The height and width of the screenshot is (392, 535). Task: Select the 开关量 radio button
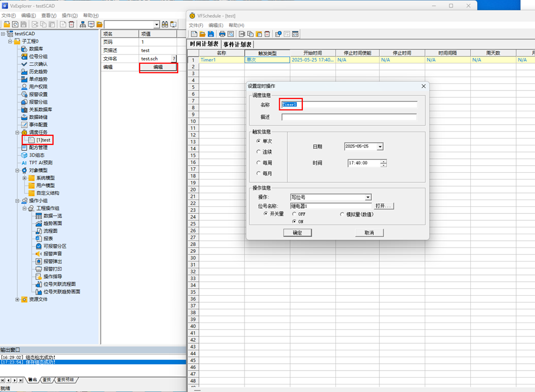(x=266, y=213)
